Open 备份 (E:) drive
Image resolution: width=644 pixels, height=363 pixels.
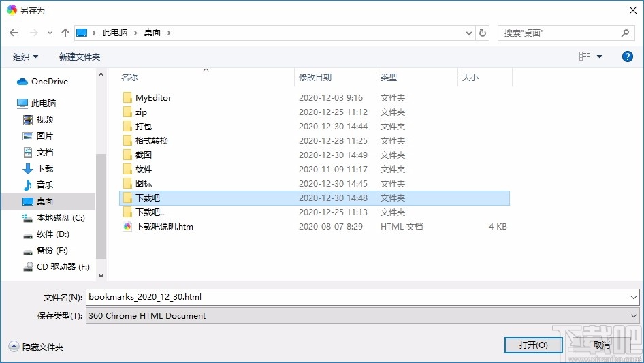46,251
